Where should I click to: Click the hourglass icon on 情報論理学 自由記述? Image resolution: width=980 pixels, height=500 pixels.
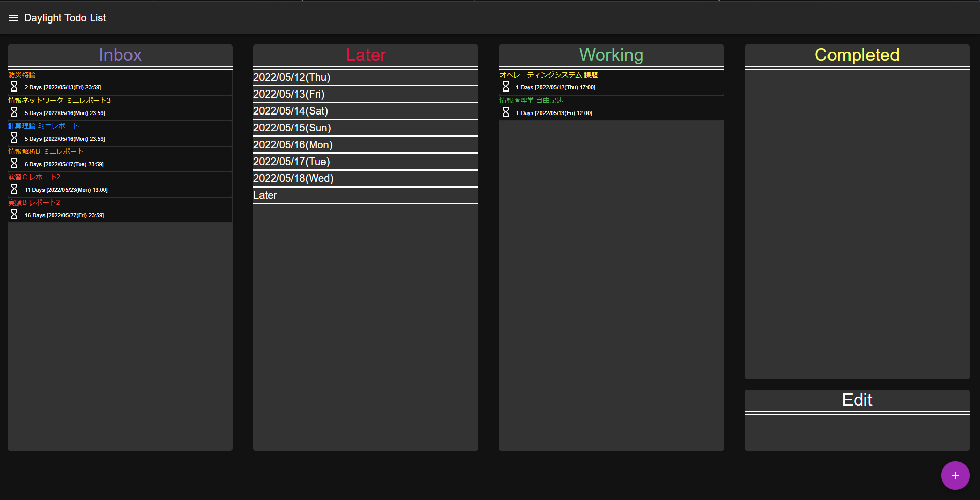click(506, 112)
